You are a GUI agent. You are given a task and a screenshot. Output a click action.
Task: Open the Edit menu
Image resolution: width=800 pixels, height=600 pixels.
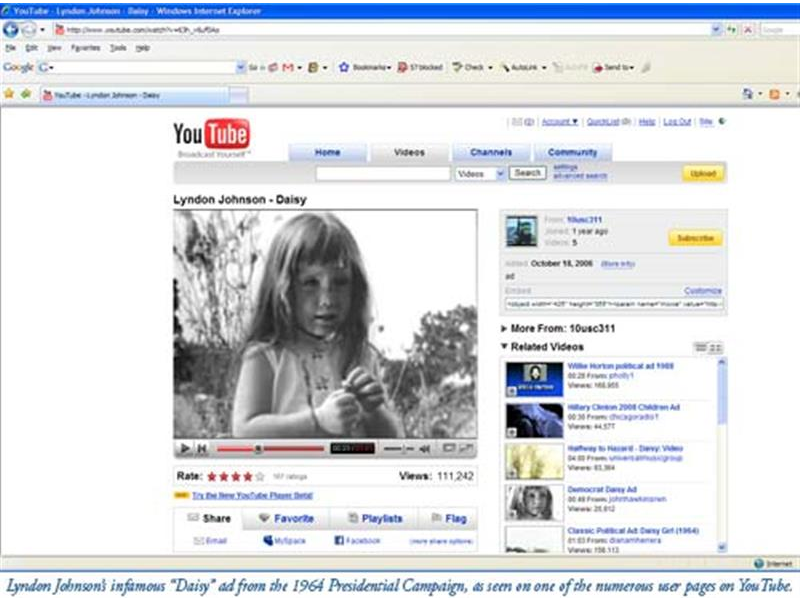[32, 48]
